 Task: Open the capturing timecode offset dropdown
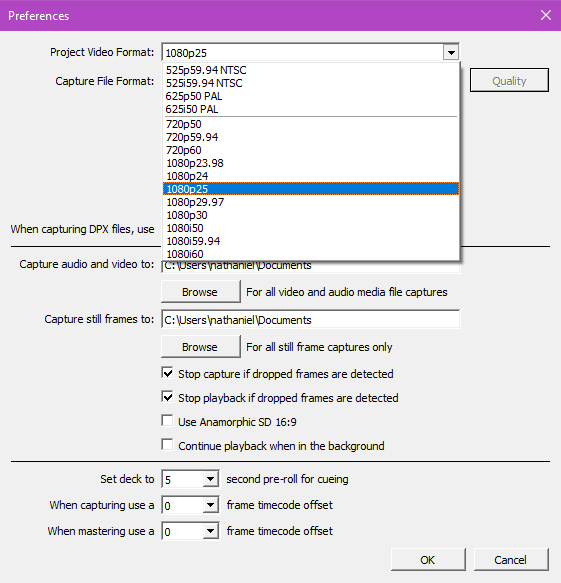tap(210, 505)
